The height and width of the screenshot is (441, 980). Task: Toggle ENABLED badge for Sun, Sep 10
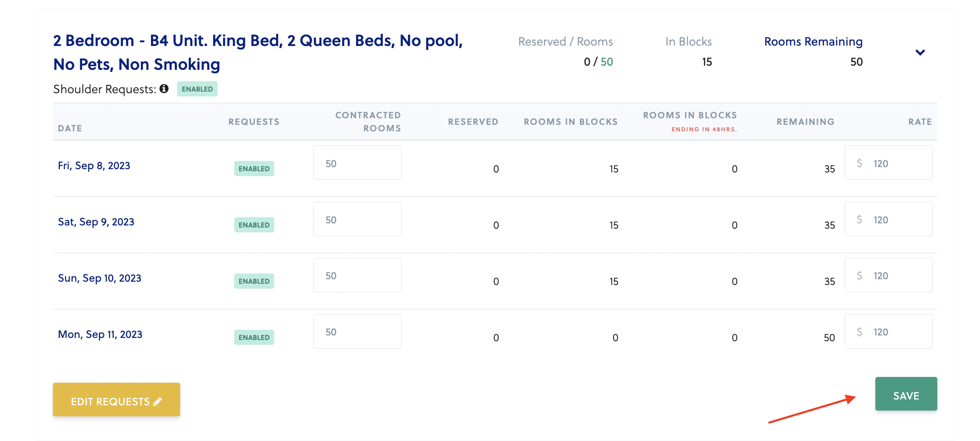pos(254,281)
